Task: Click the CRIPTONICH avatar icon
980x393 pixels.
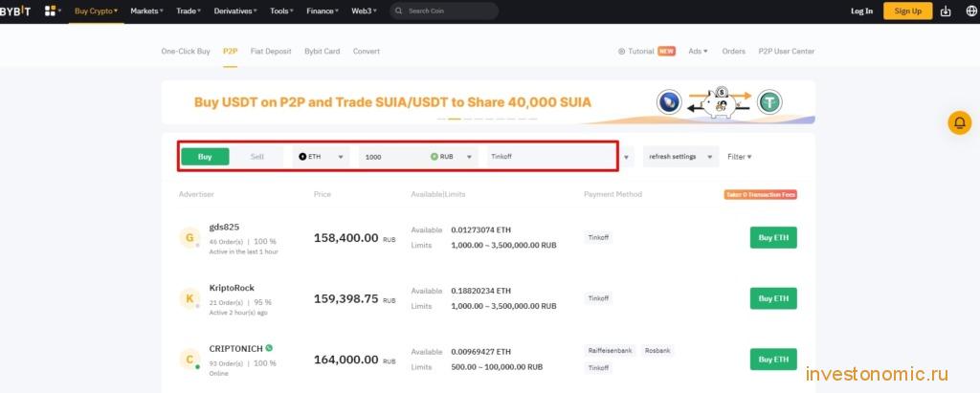Action: pos(189,360)
